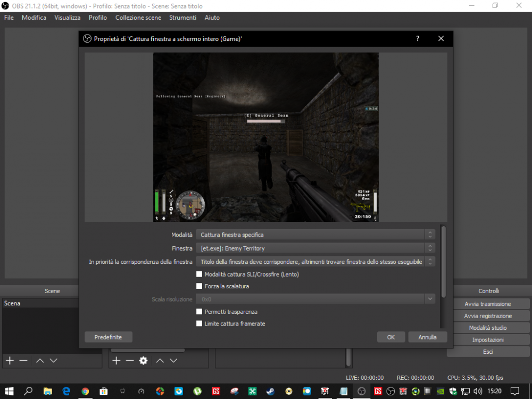Open volume speaker tray icon

tap(478, 391)
